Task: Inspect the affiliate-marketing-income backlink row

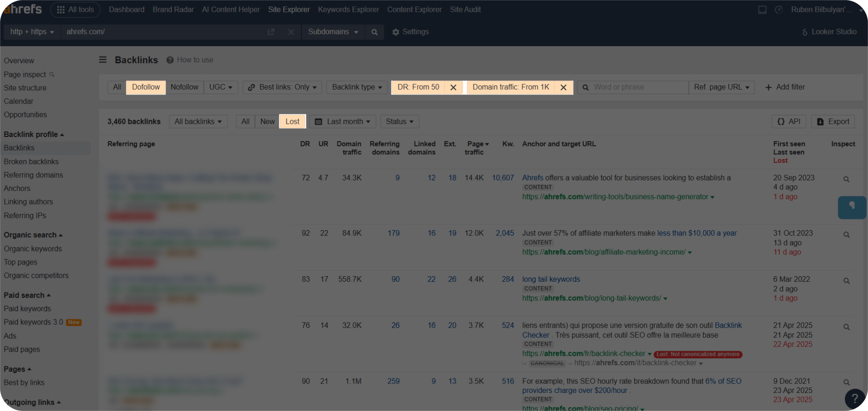Action: coord(846,235)
